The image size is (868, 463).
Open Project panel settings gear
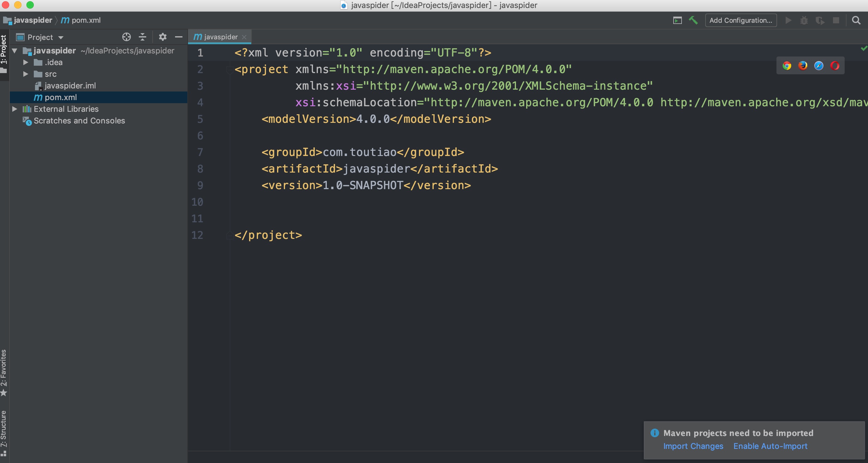click(x=163, y=37)
